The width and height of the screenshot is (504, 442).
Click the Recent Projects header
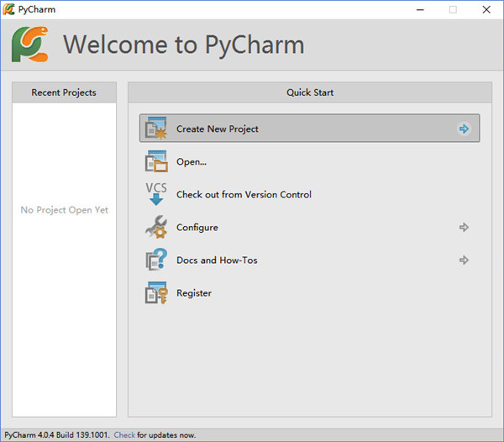pos(64,92)
